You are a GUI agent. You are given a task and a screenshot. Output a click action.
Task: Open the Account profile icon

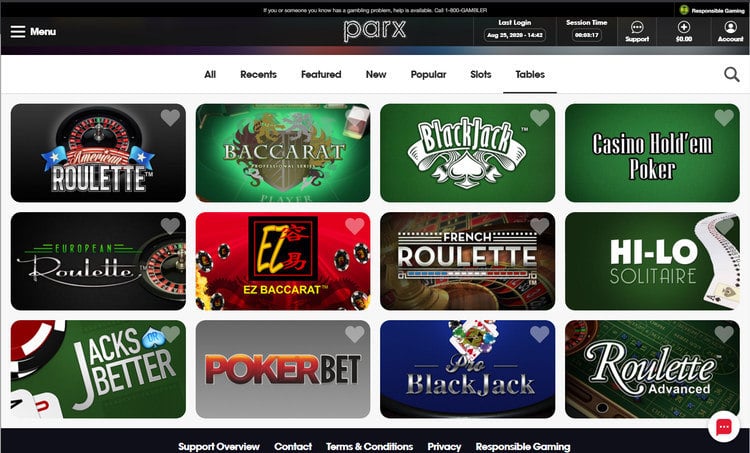pos(730,27)
